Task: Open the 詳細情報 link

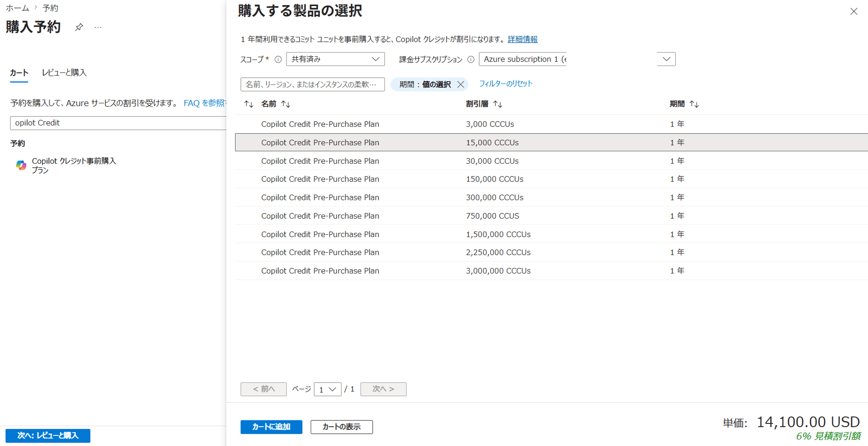Action: 523,39
